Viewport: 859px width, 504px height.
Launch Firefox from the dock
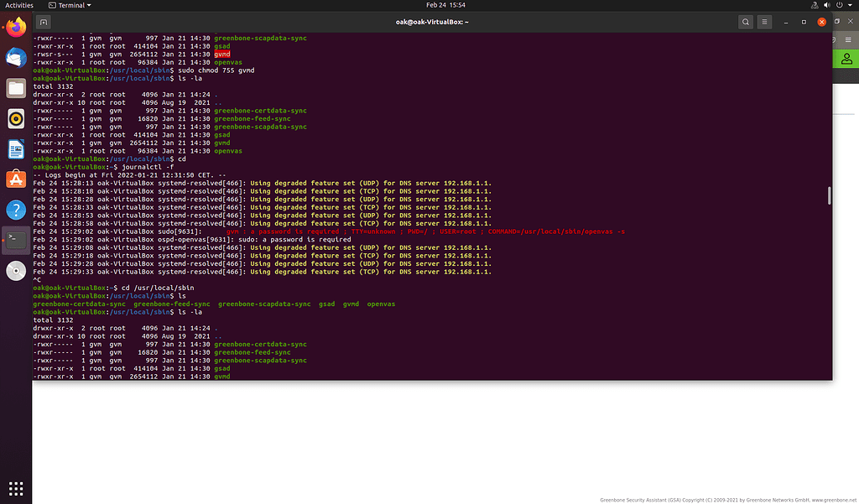16,29
